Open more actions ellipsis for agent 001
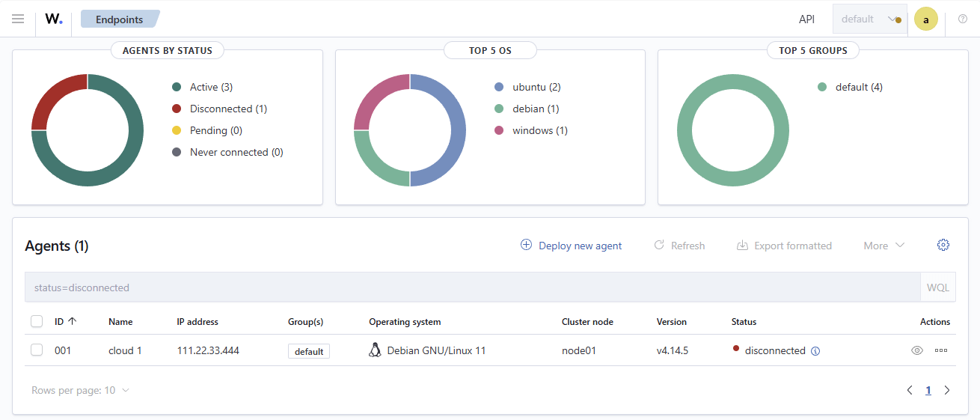The height and width of the screenshot is (420, 980). [941, 350]
